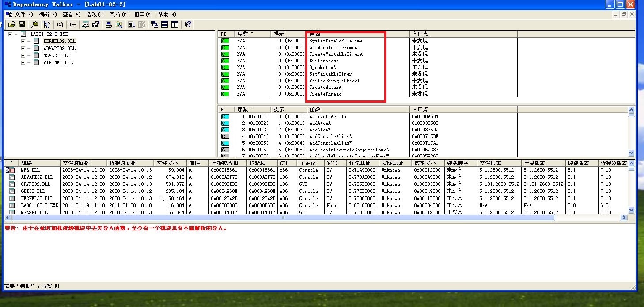Open the 窗口(W) menu
Viewport: 644px width, 307px height.
[x=143, y=14]
